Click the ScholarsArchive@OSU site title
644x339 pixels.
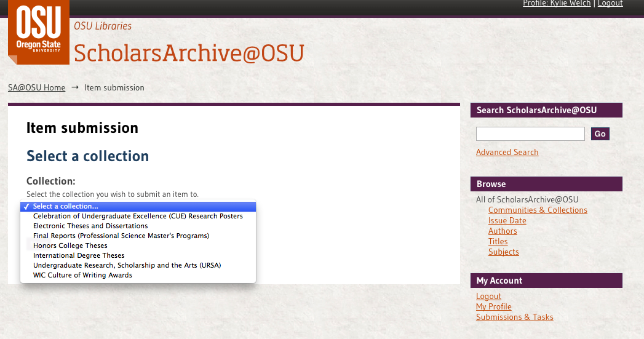tap(189, 53)
